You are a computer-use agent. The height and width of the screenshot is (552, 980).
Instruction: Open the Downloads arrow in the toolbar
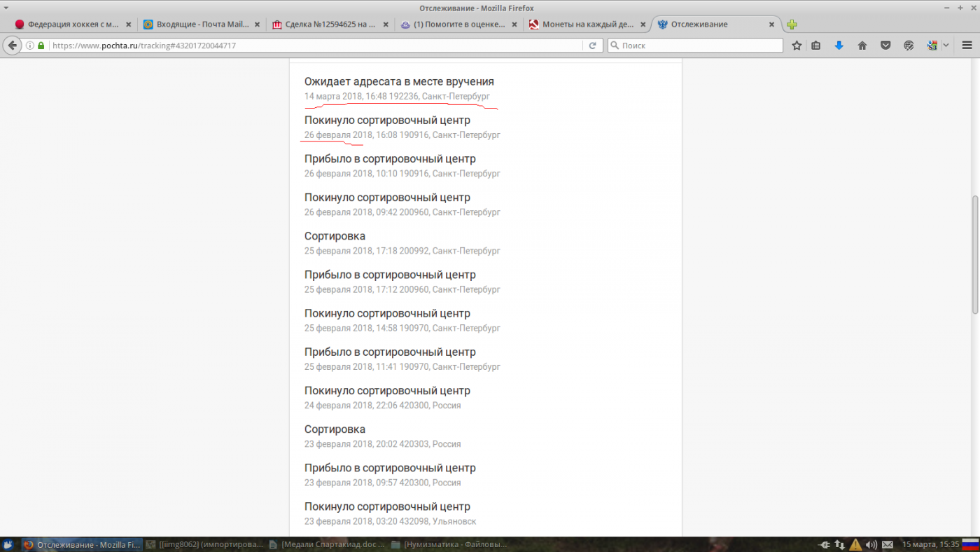[x=839, y=46]
